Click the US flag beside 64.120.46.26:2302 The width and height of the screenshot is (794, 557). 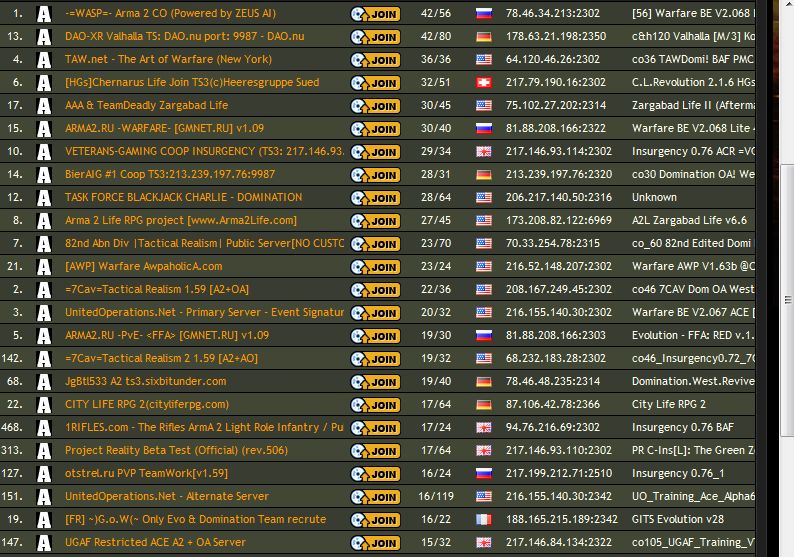pos(484,60)
